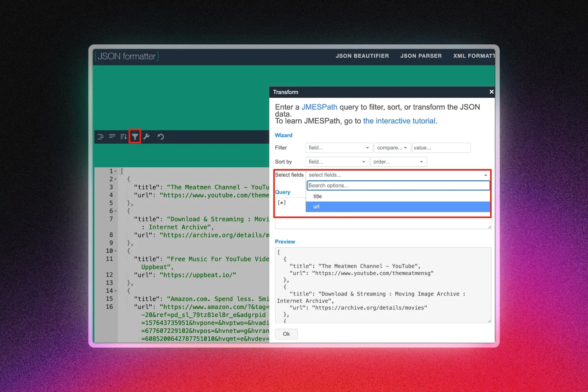Sort the JSON contents
This screenshot has height=392, width=588.
(x=123, y=136)
